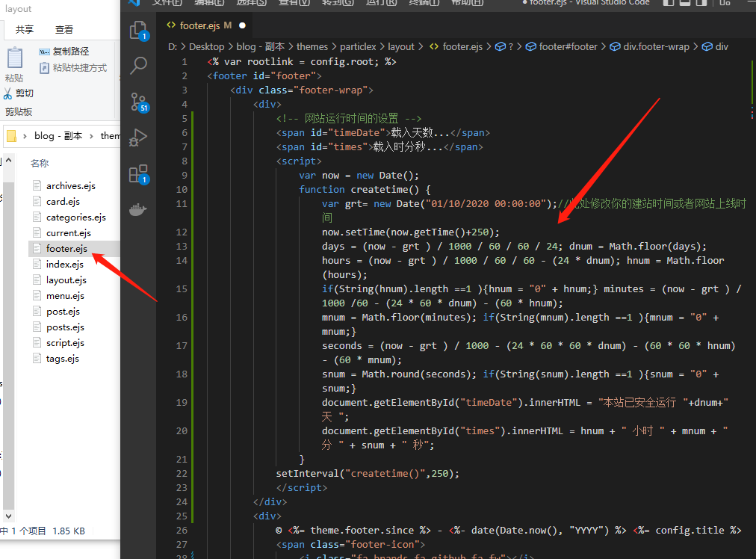The height and width of the screenshot is (559, 756).
Task: Expand chevron before 'blog - 副本' in address bar
Action: point(25,136)
